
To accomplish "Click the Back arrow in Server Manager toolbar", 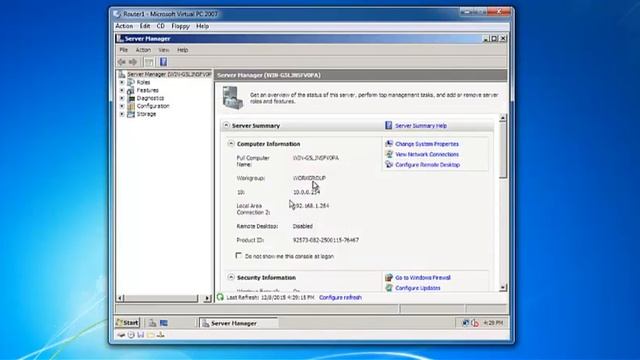I will [x=122, y=62].
